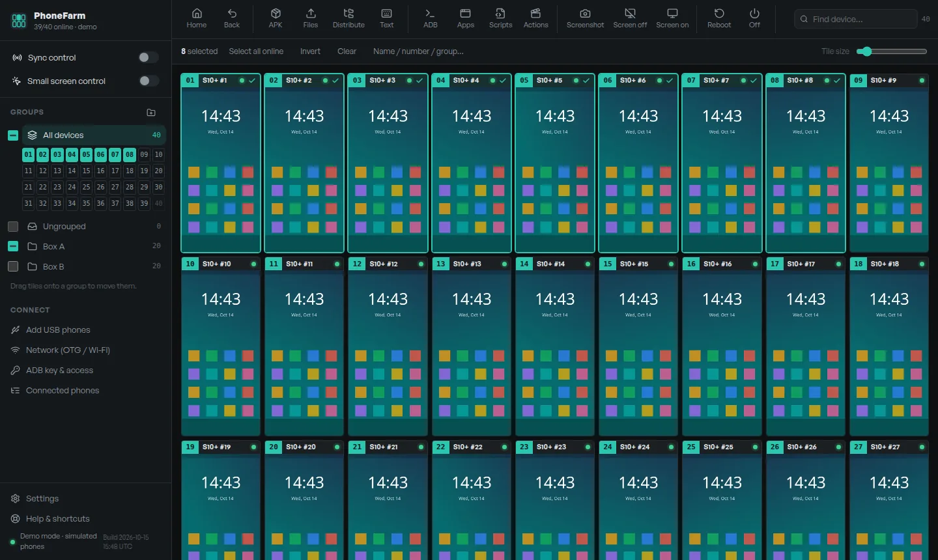938x560 pixels.
Task: Click the '8 selected' counter
Action: 199,51
